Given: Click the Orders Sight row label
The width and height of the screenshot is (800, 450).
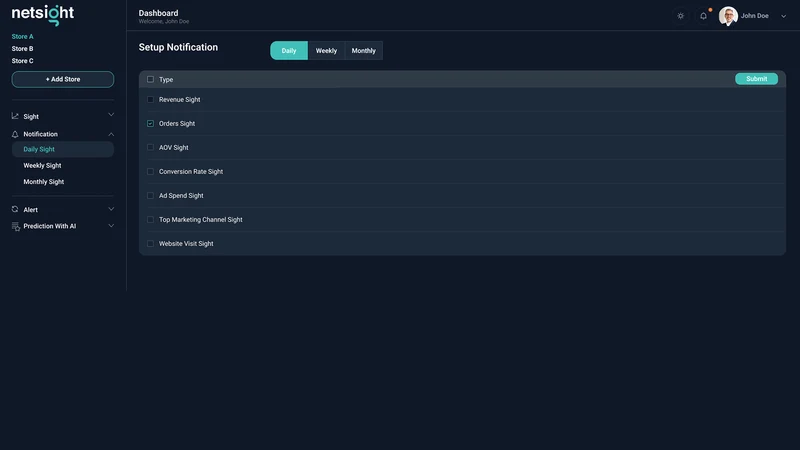Looking at the screenshot, I should [x=177, y=123].
